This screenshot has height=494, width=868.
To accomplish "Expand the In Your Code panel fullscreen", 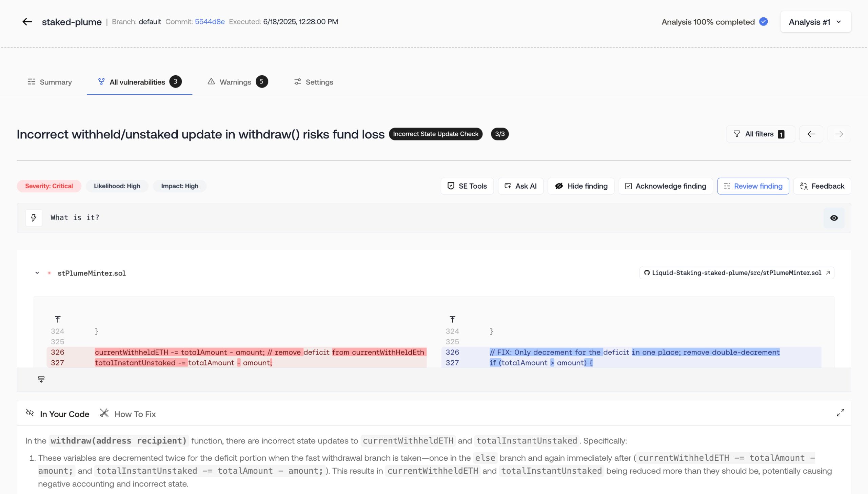I will (840, 413).
